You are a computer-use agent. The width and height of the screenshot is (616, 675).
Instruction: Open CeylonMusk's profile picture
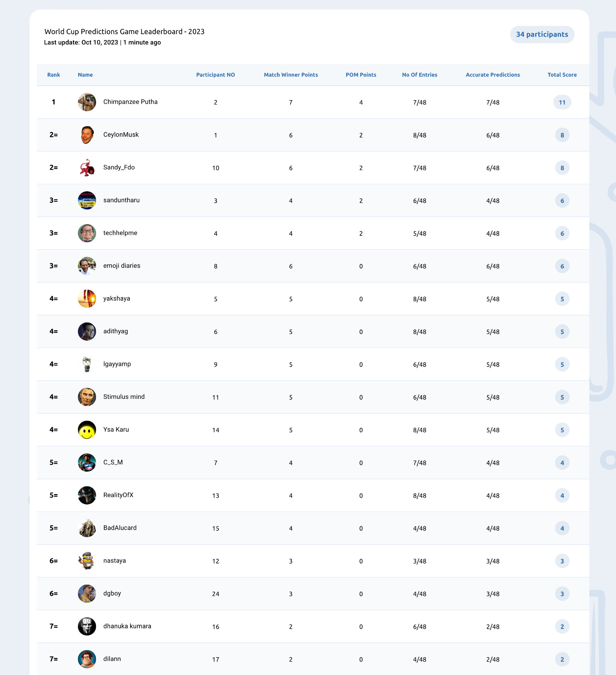point(87,135)
